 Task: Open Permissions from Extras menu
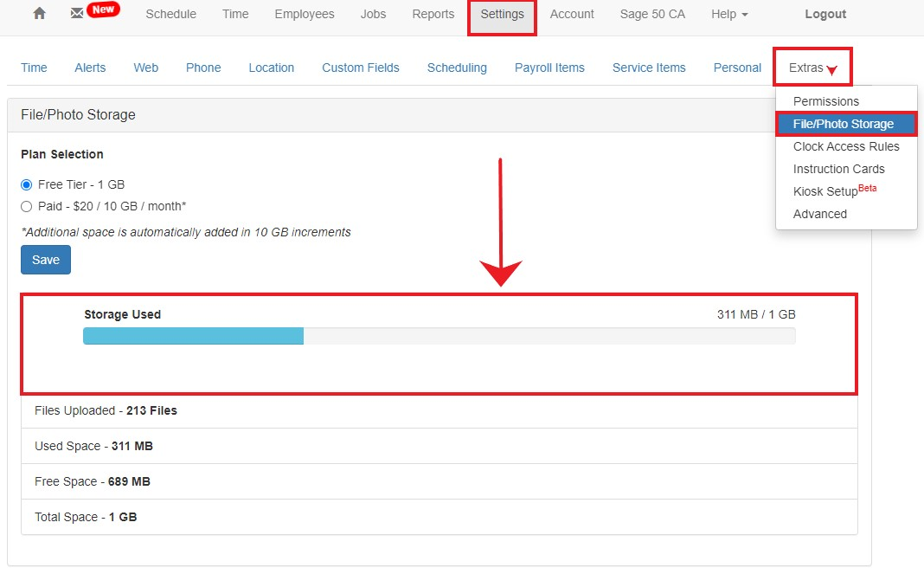(825, 101)
